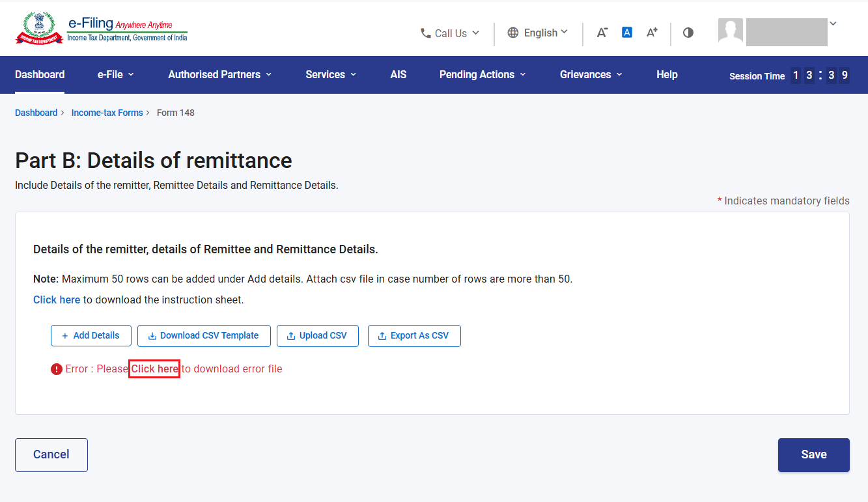Click the Session Time countdown display
868x502 pixels.
tap(820, 76)
